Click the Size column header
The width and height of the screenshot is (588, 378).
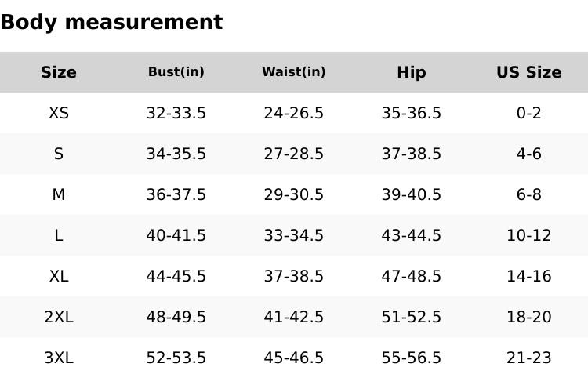click(59, 72)
